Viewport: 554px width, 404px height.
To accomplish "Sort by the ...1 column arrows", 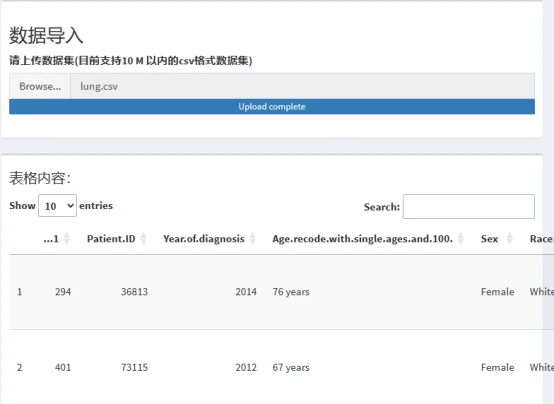I will coord(66,239).
